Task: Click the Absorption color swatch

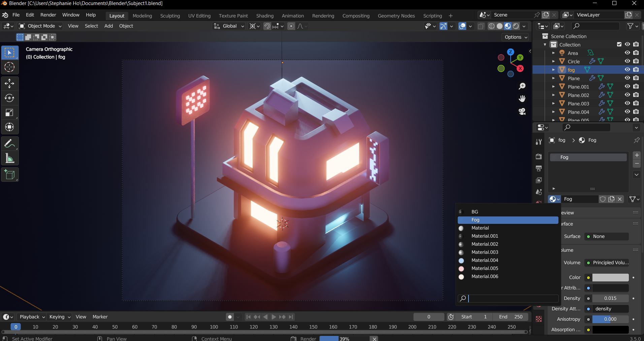Action: click(x=610, y=330)
